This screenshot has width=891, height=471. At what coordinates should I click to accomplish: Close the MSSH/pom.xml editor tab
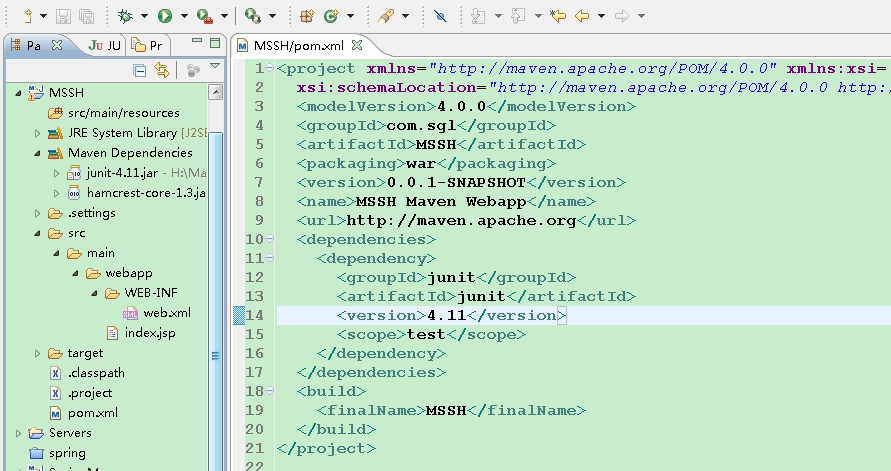pyautogui.click(x=357, y=45)
